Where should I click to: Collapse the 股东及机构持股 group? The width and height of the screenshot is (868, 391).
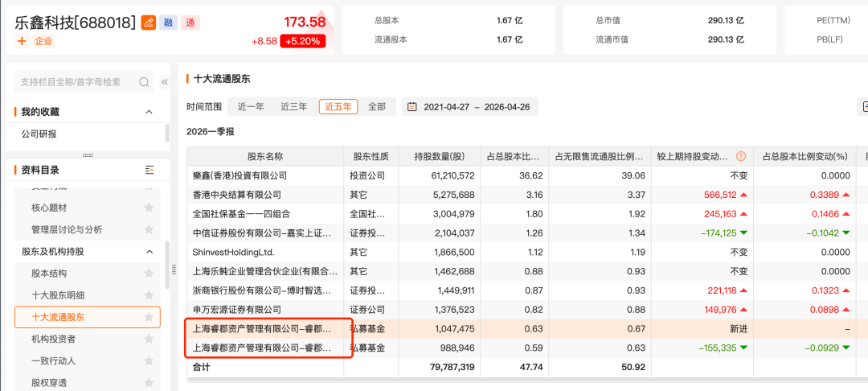click(x=149, y=252)
